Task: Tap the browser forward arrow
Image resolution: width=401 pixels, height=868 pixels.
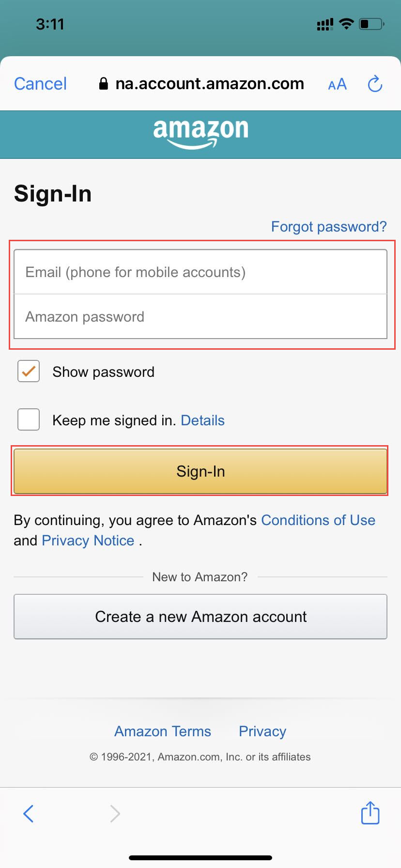Action: [x=115, y=814]
